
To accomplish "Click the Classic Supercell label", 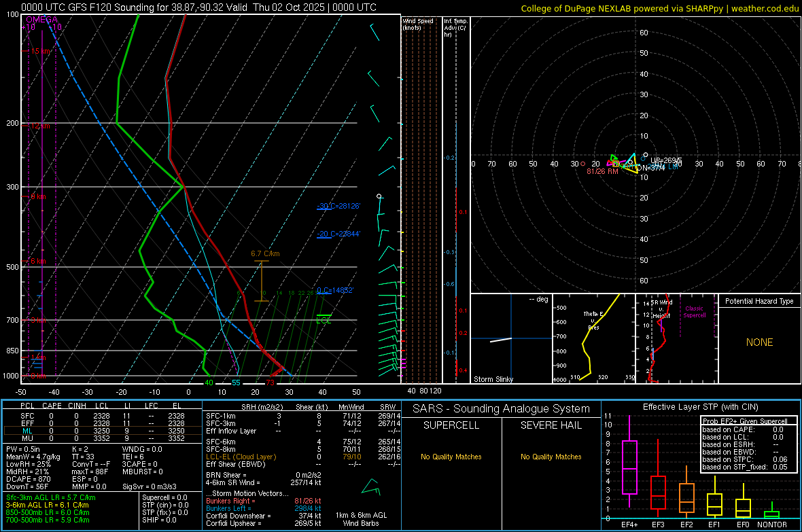I will [695, 312].
